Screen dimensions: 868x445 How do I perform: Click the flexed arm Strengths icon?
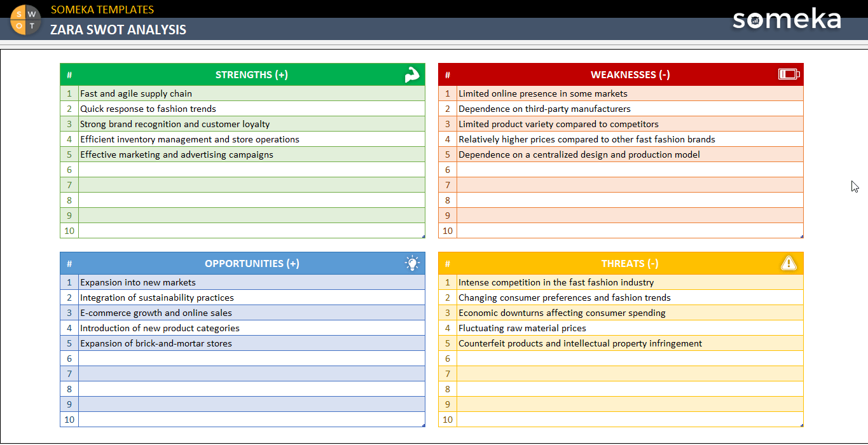[412, 75]
